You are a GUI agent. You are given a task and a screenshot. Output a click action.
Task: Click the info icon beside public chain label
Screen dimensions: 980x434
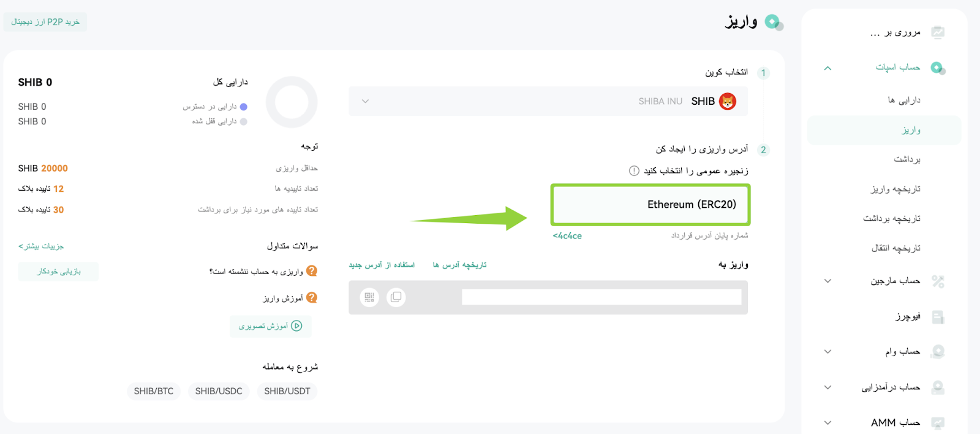634,170
